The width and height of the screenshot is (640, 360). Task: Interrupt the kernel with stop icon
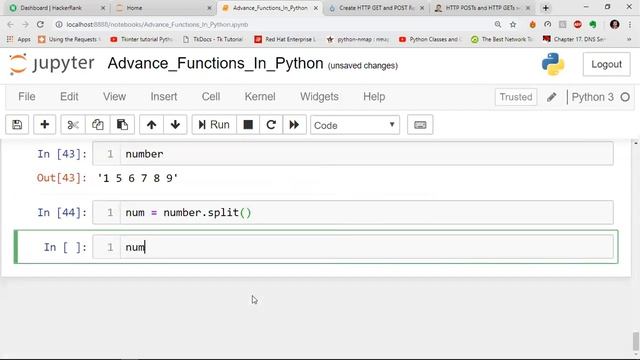248,125
